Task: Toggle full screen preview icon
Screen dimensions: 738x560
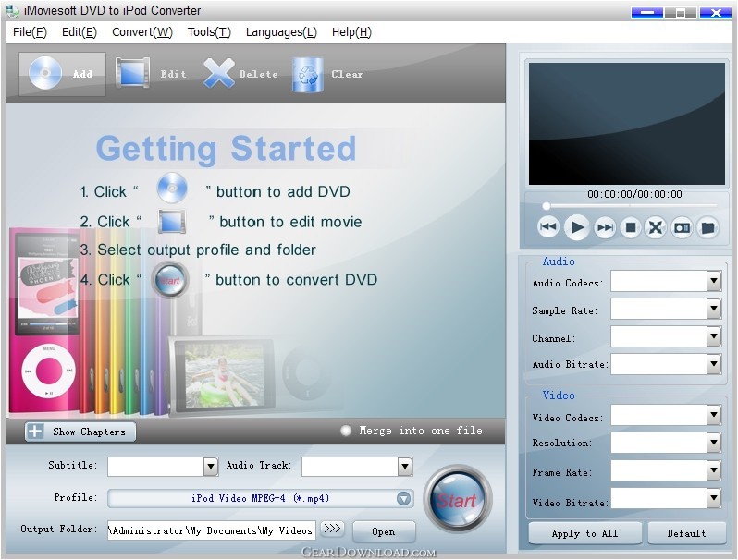Action: point(655,228)
